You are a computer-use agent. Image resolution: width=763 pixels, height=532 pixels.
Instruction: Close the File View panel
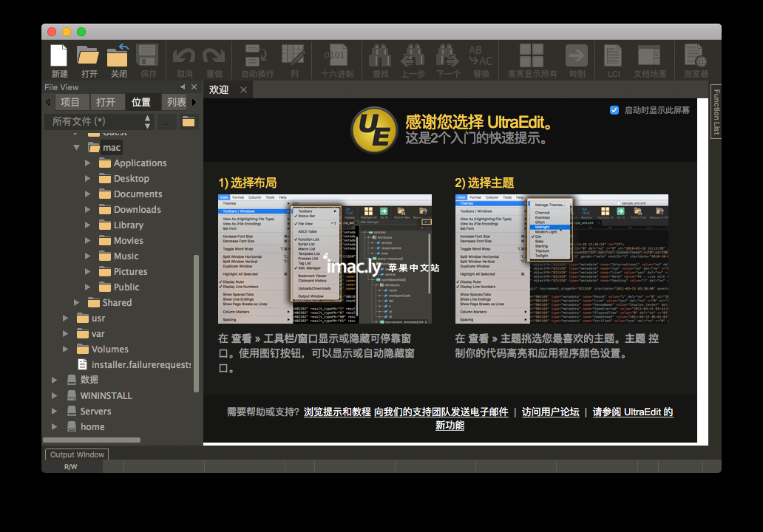(x=194, y=87)
